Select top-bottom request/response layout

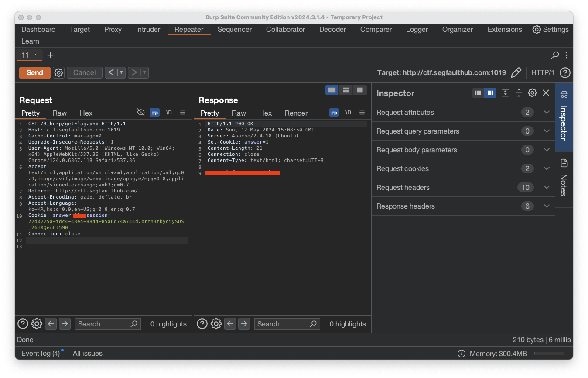click(346, 90)
